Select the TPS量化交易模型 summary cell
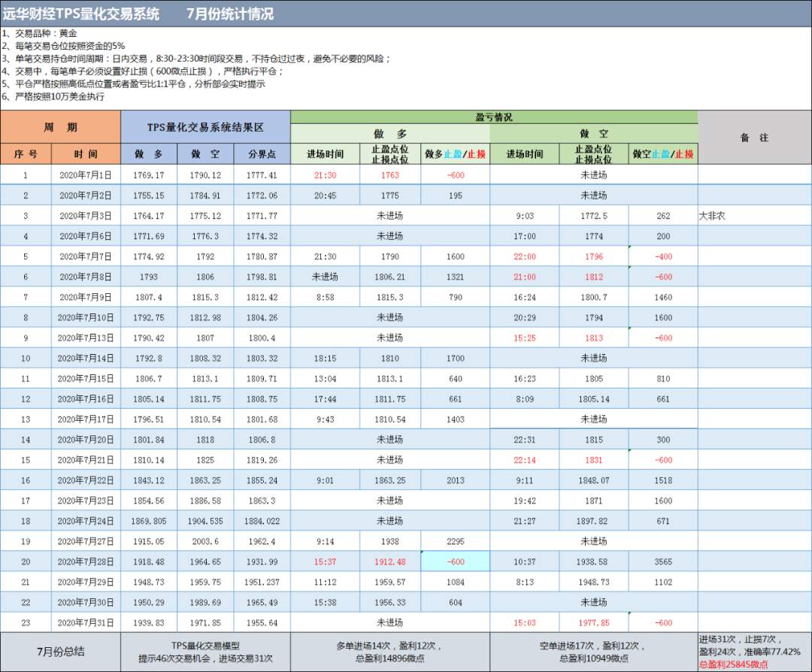The image size is (812, 672). (x=205, y=652)
